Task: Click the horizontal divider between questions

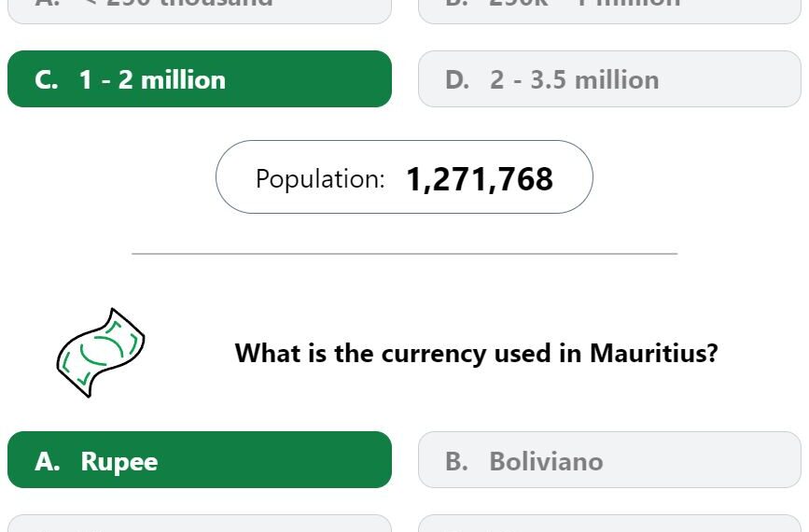Action: click(x=405, y=254)
